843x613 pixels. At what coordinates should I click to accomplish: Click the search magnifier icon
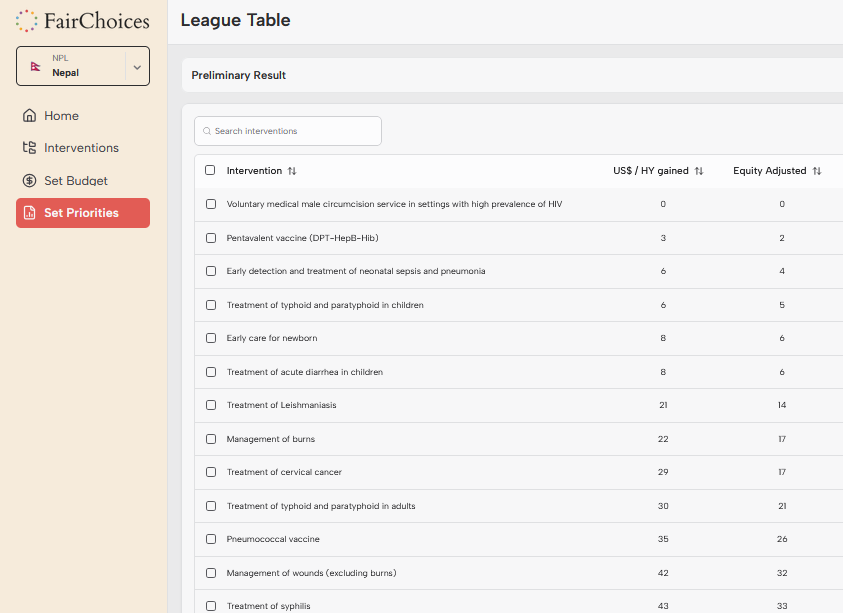coord(207,131)
